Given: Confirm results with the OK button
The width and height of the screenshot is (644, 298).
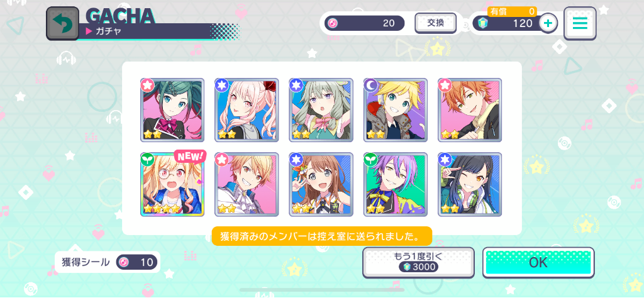Looking at the screenshot, I should 538,263.
